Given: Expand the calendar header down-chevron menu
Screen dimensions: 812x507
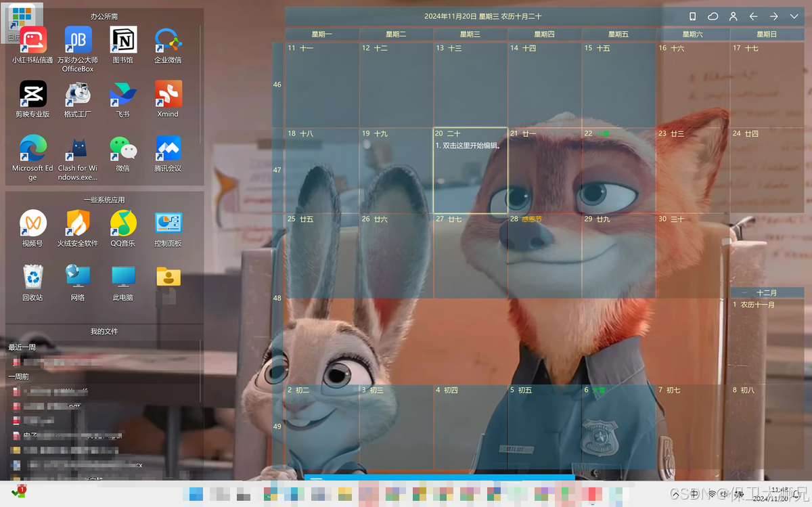Looking at the screenshot, I should (794, 16).
